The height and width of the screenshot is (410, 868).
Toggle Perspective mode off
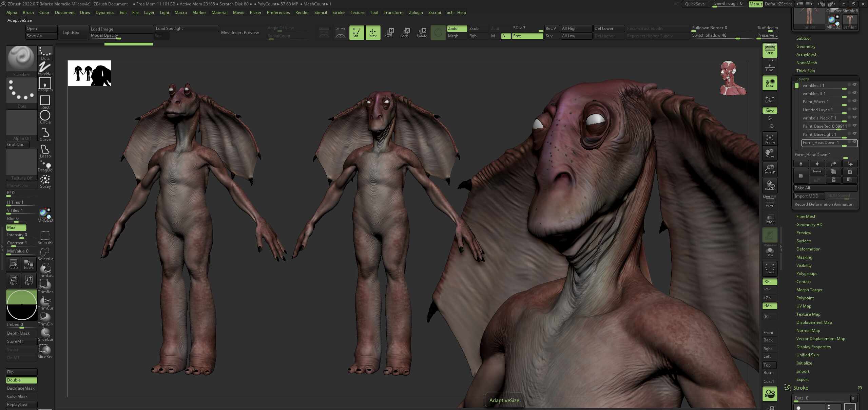(769, 50)
